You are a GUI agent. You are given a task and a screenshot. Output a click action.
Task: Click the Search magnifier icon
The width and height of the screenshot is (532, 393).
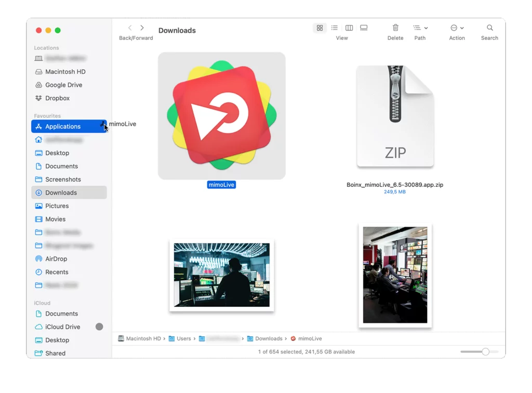(x=489, y=28)
